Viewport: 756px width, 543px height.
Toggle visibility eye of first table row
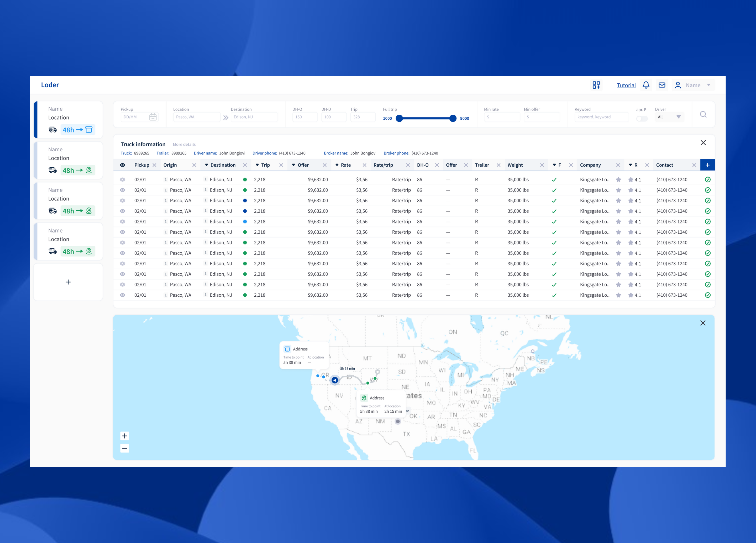(x=122, y=179)
